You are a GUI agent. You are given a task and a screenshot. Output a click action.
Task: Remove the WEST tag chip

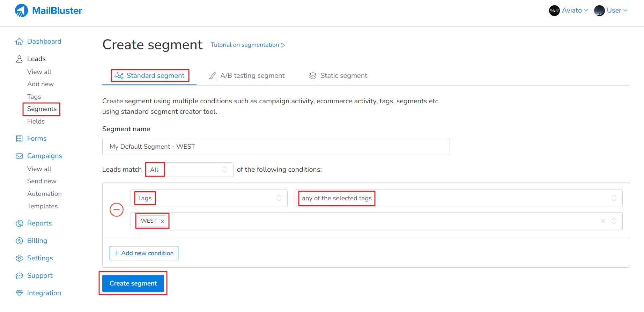[162, 221]
